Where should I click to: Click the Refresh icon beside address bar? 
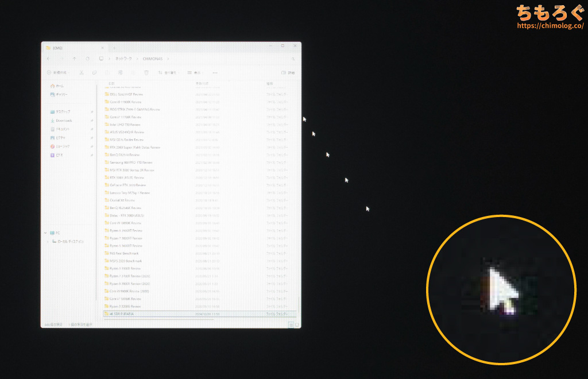pos(87,59)
